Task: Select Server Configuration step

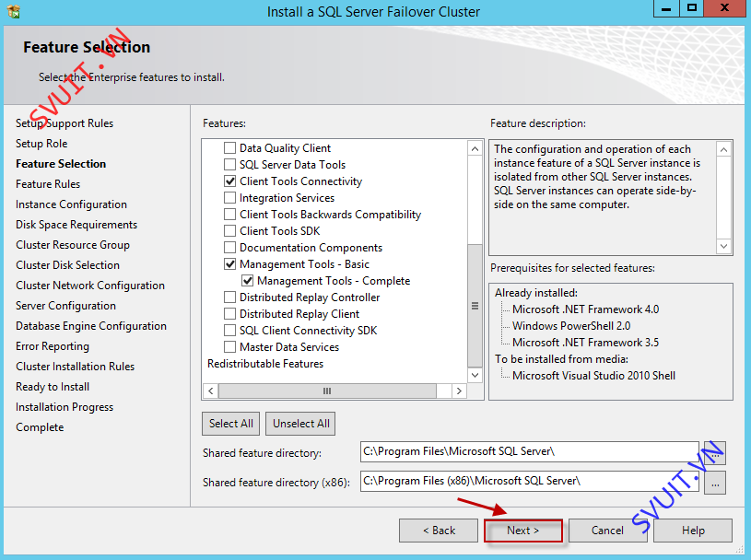Action: pyautogui.click(x=65, y=306)
